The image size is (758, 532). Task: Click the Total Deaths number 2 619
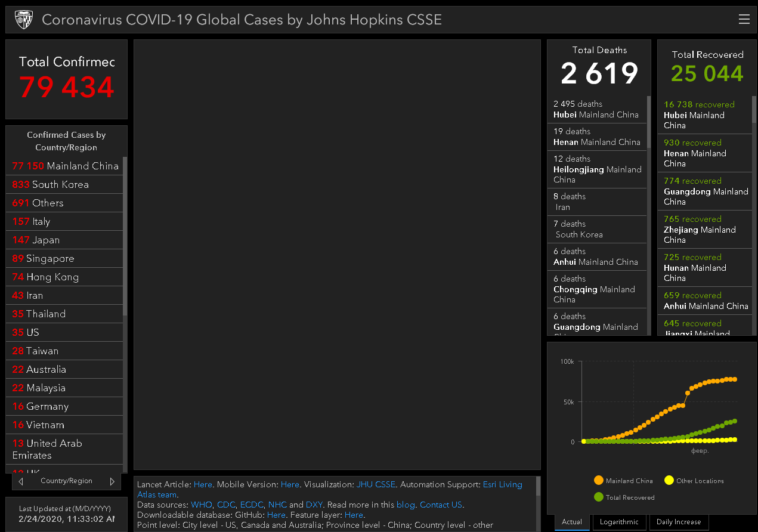pos(599,73)
